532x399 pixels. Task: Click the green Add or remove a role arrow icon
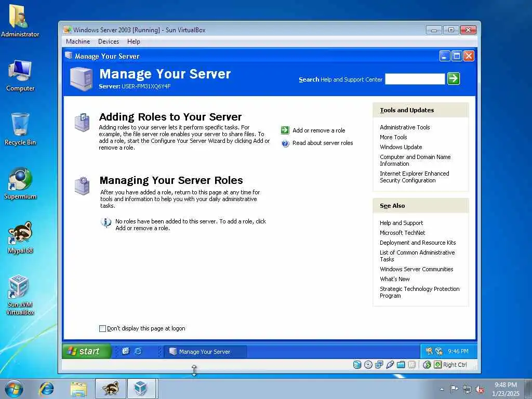coord(285,130)
